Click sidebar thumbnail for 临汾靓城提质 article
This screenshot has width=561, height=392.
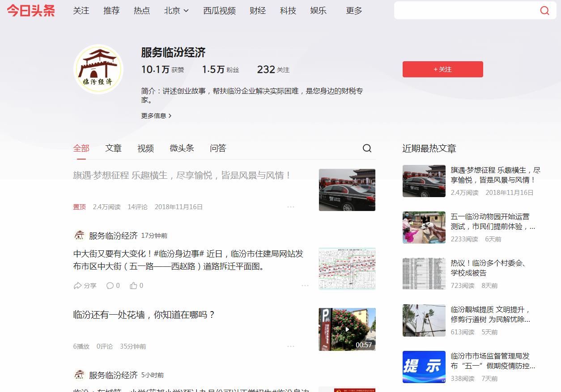click(x=424, y=320)
